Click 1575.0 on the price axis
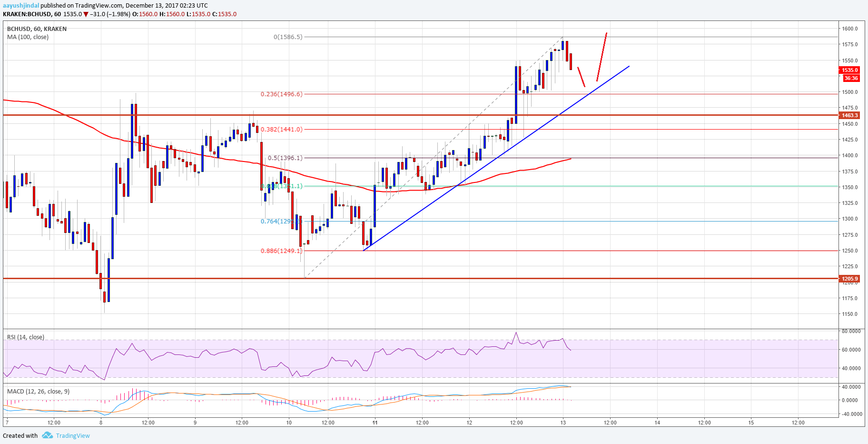 tap(850, 44)
